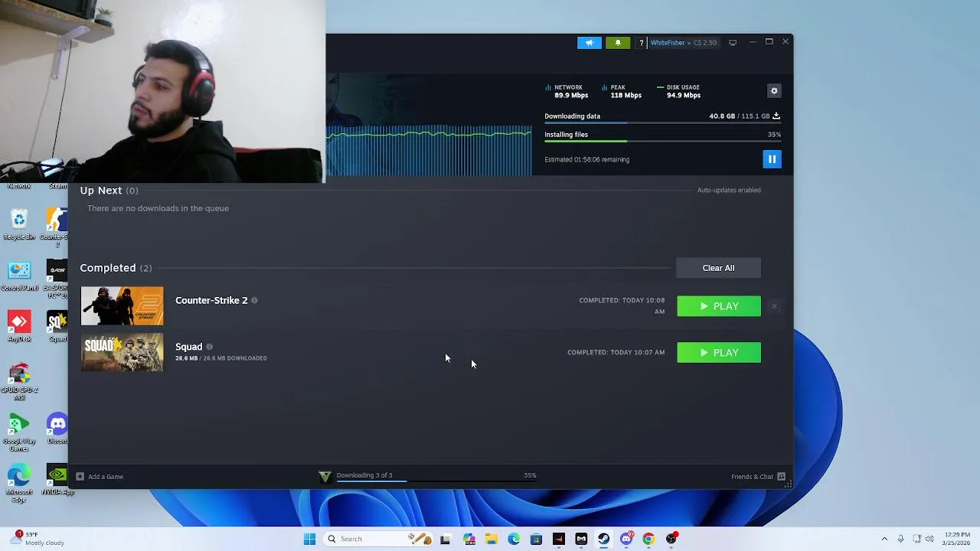Click the Downloading data progress bar
Image resolution: width=980 pixels, height=551 pixels.
(x=662, y=122)
